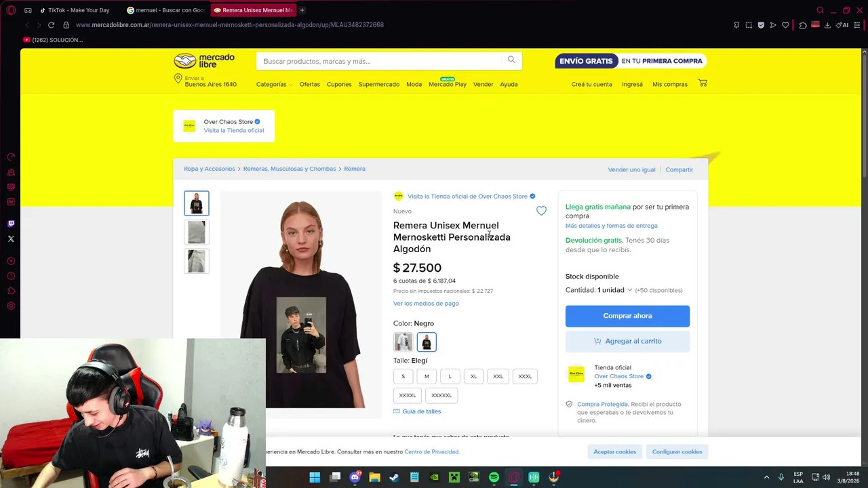Viewport: 868px width, 488px height.
Task: Show hidden system tray icons
Action: pos(766,477)
